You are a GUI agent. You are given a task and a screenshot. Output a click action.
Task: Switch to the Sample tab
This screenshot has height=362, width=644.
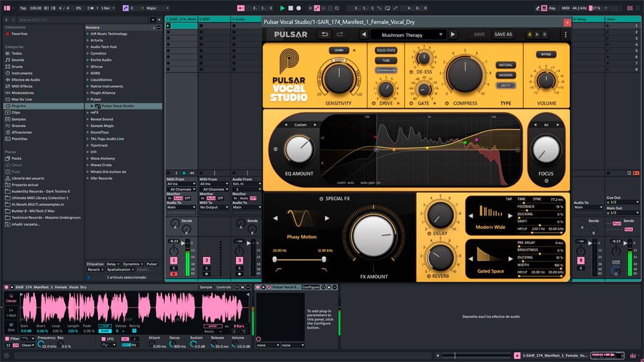(x=206, y=287)
